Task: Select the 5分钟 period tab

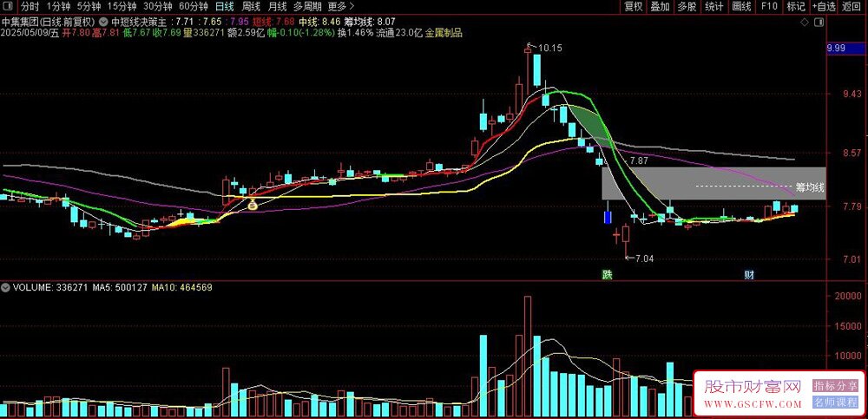Action: pos(89,7)
